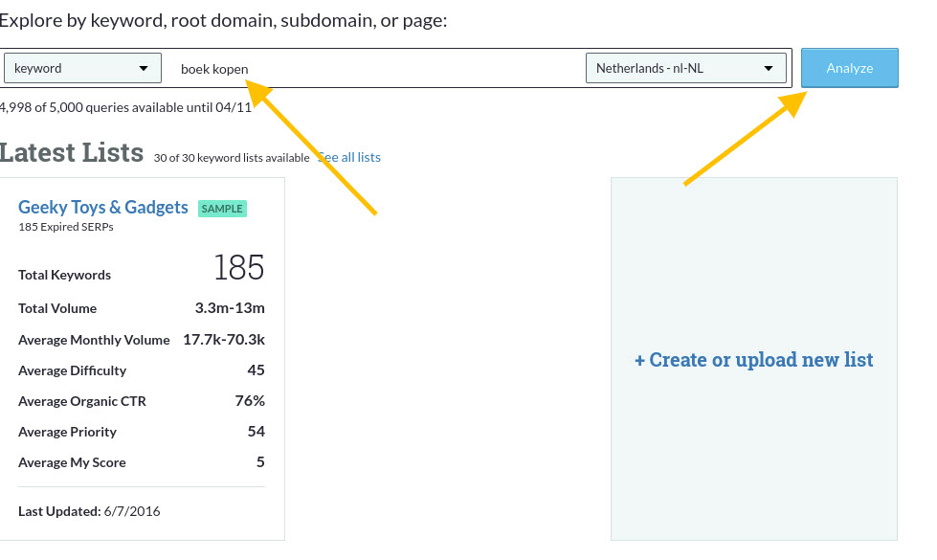
Task: Click the arrow on the keyword selector
Action: coord(144,69)
